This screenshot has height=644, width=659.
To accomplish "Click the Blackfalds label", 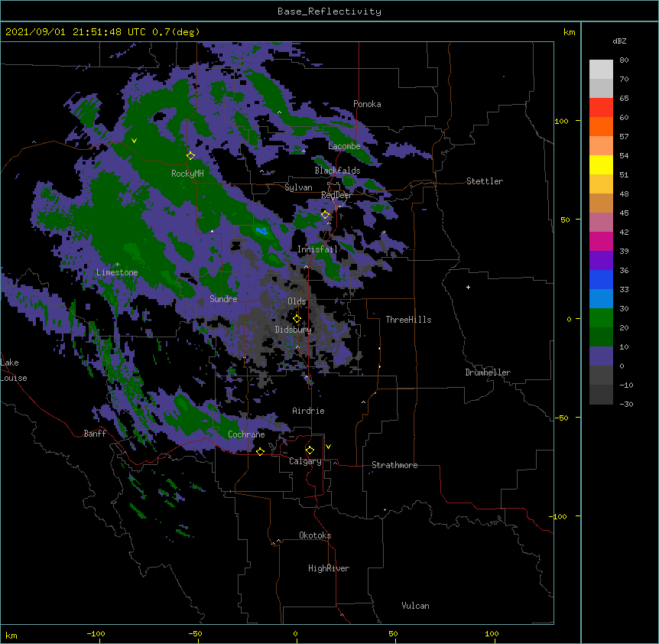I will pos(337,171).
